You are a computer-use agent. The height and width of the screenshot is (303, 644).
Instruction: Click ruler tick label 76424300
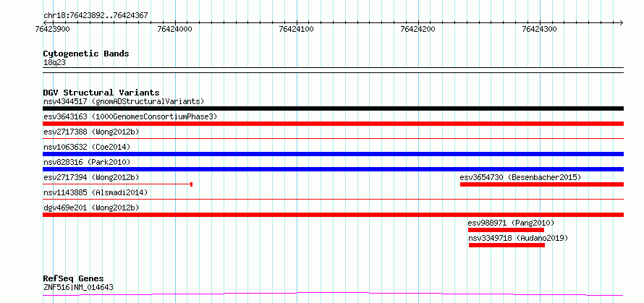click(540, 29)
